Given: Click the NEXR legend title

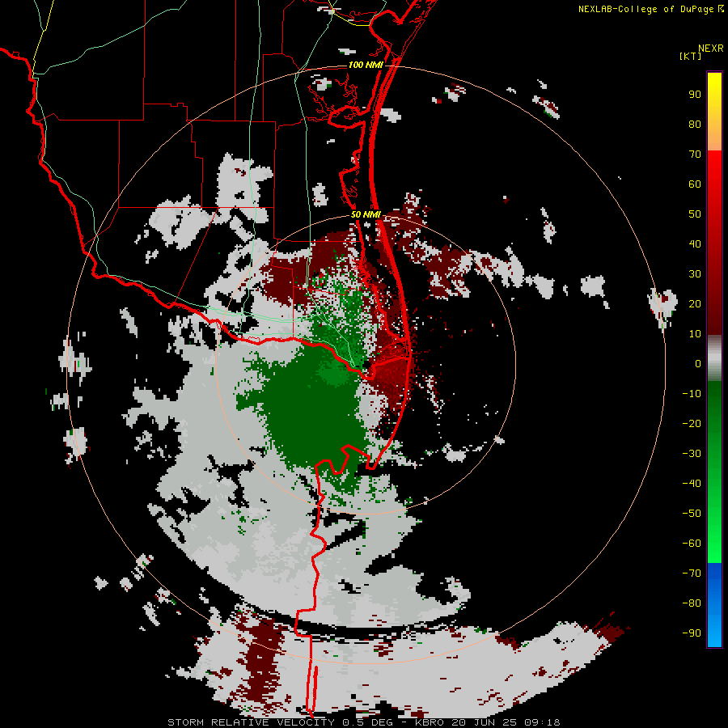Looking at the screenshot, I should point(710,49).
